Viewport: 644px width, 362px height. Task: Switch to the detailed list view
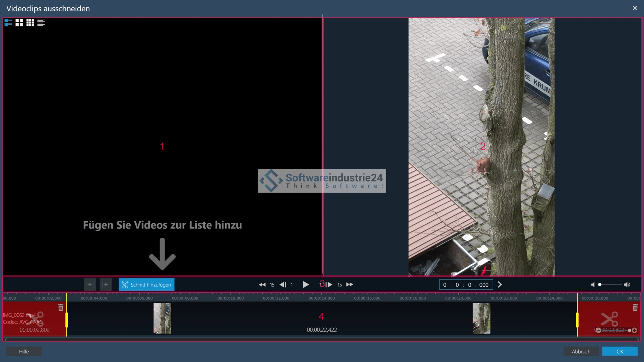pos(8,23)
